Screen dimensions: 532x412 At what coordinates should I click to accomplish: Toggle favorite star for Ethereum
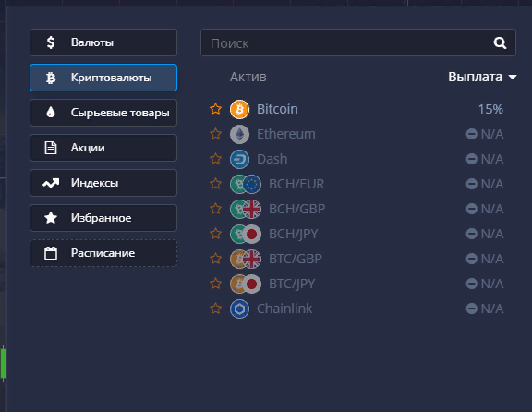coord(215,134)
